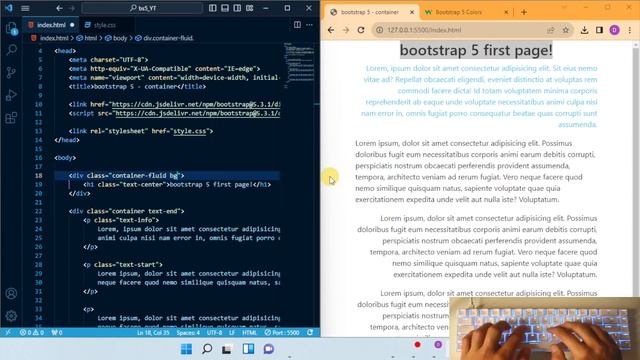Follow the bootstrap script src URL
640x360 pixels.
pyautogui.click(x=198, y=113)
